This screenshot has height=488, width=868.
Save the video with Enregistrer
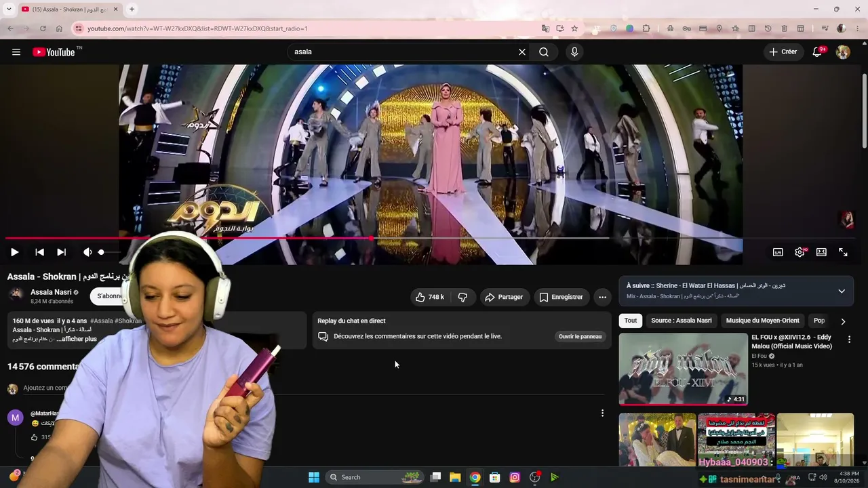click(x=561, y=297)
